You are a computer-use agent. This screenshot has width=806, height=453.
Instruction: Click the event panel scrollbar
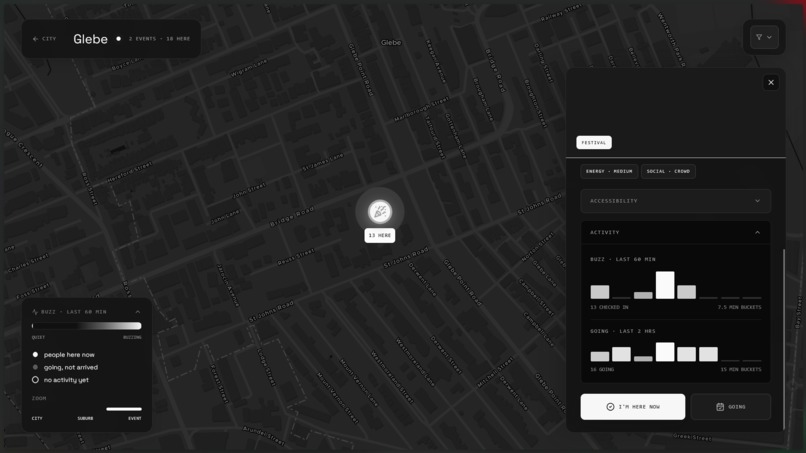click(784, 339)
